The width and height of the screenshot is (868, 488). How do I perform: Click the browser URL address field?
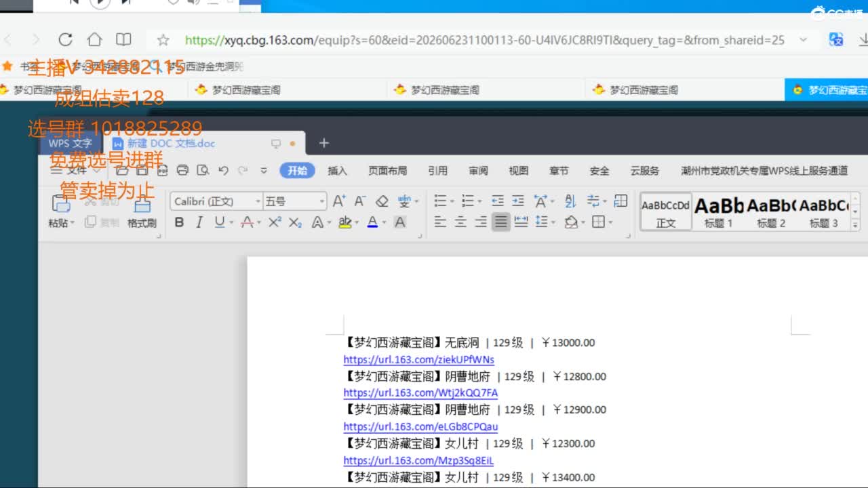485,40
